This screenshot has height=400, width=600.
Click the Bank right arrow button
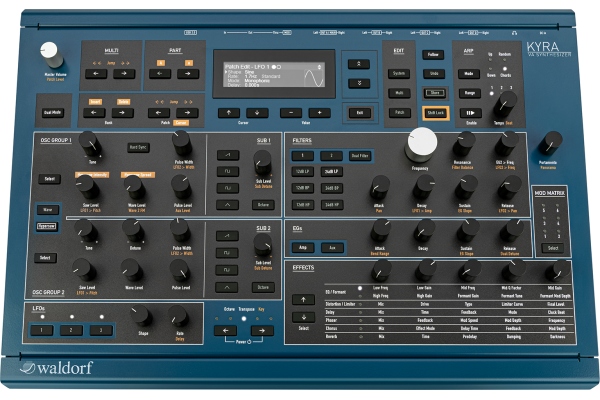[x=122, y=113]
